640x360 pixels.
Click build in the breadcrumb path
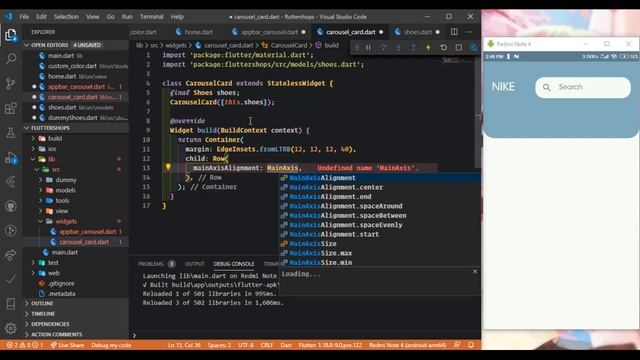point(331,45)
